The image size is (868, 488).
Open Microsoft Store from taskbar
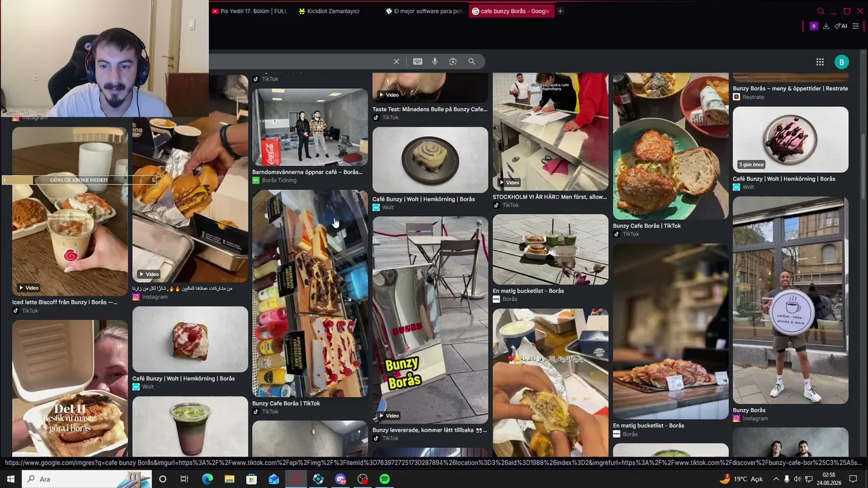(x=252, y=479)
